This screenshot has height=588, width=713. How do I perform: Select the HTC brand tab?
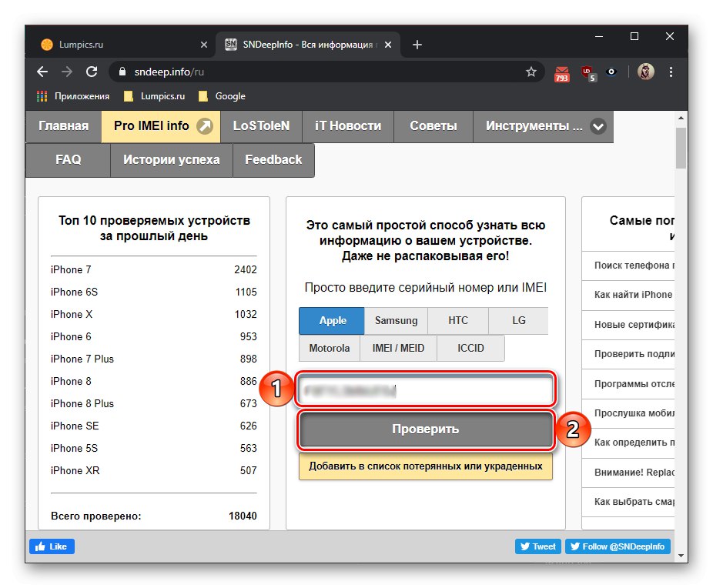point(458,320)
